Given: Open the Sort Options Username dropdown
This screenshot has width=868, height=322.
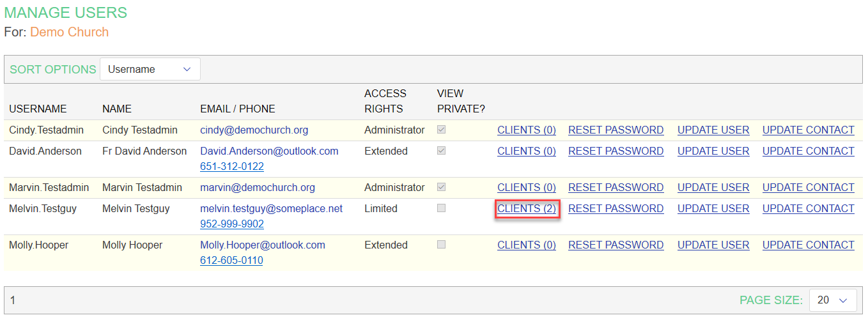Looking at the screenshot, I should point(150,69).
